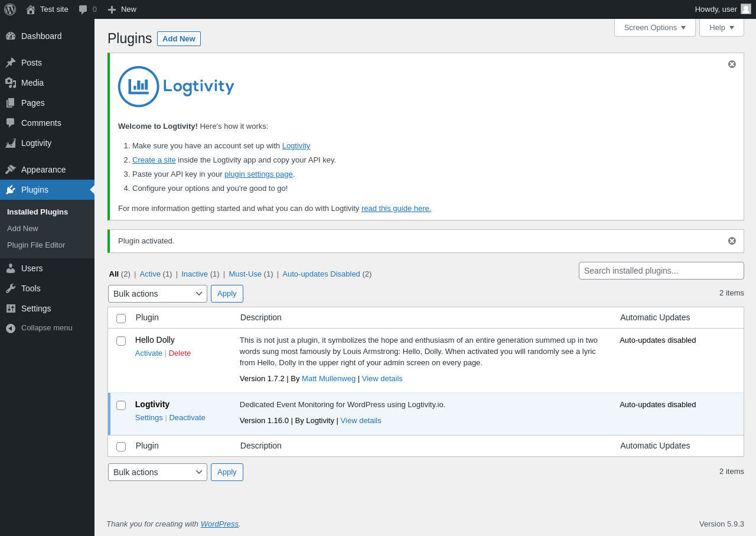
Task: Click the Logtivity logo in welcome notice
Action: click(176, 86)
